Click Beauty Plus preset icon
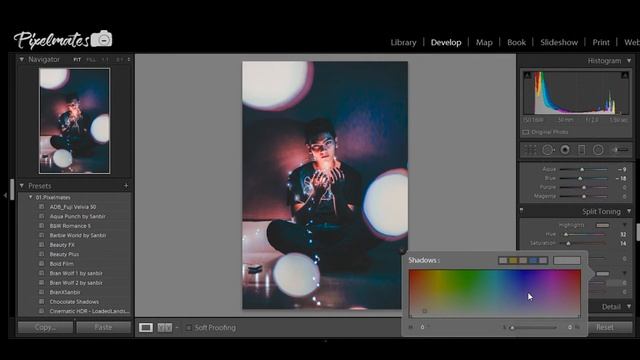Viewport: 640px width, 360px height. (41, 254)
